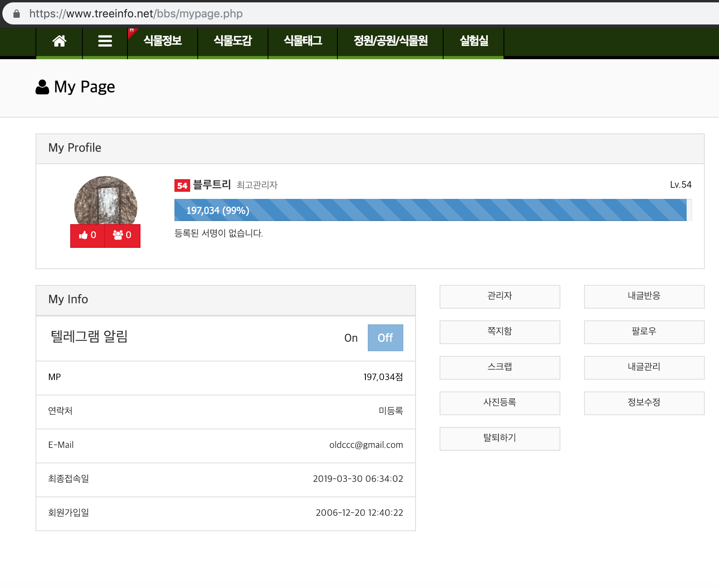Open the 실험실 menu item
719x588 pixels.
[x=474, y=41]
